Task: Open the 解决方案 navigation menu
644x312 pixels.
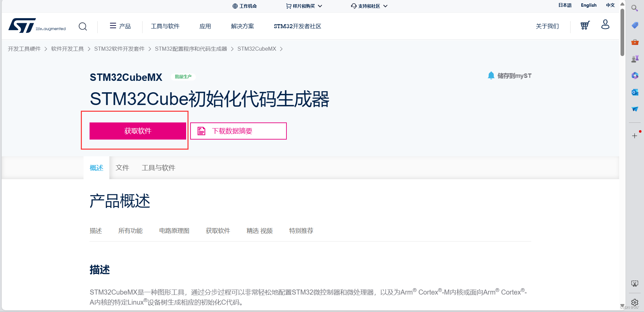Action: pos(243,26)
